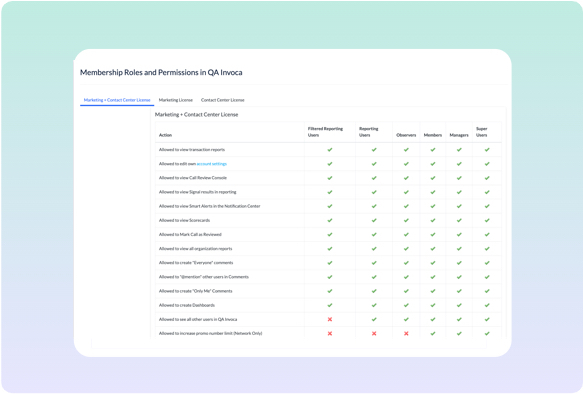583x394 pixels.
Task: Click Filtered Reporting Users red X for promo number limit
Action: click(329, 333)
